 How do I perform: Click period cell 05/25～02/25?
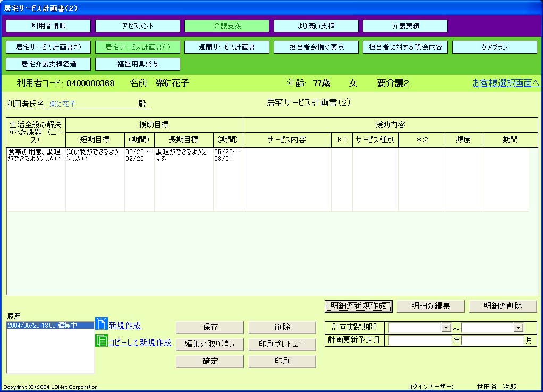click(139, 180)
